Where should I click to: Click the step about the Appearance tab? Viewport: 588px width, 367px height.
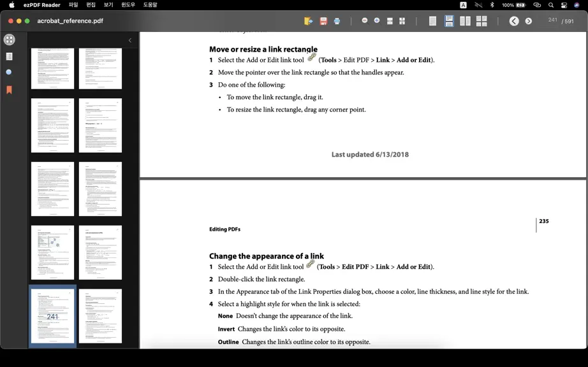[373, 291]
